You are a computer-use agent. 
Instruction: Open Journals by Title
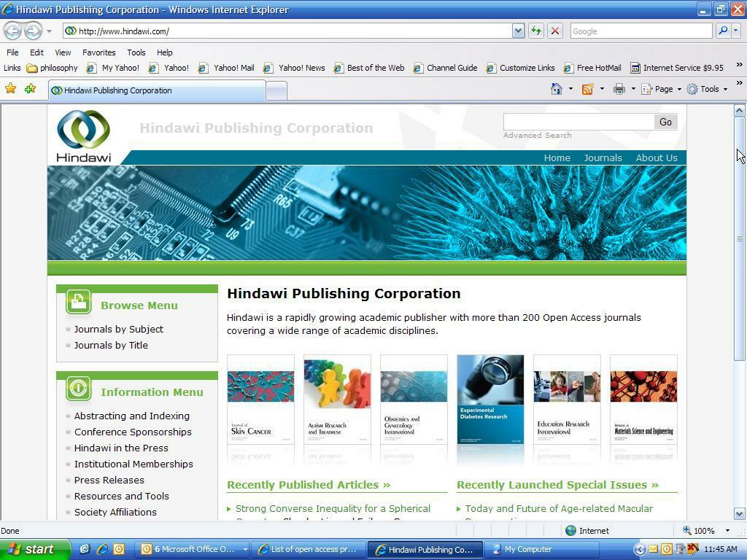[111, 345]
